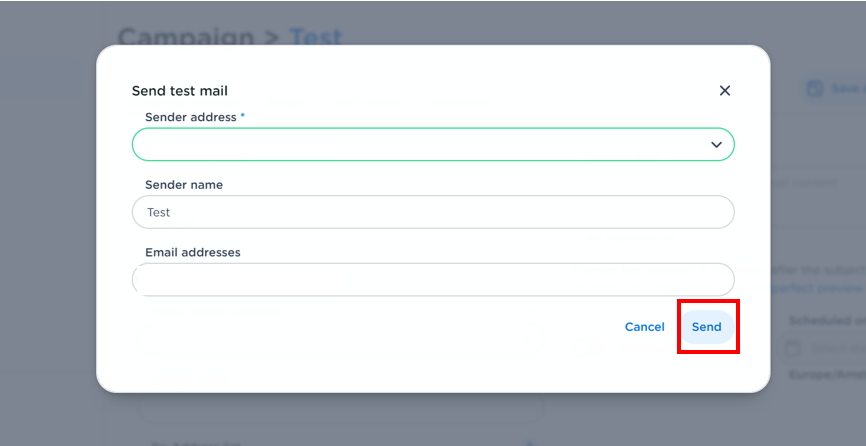Go to the Campaign breadcrumb
866x446 pixels.
click(x=186, y=38)
